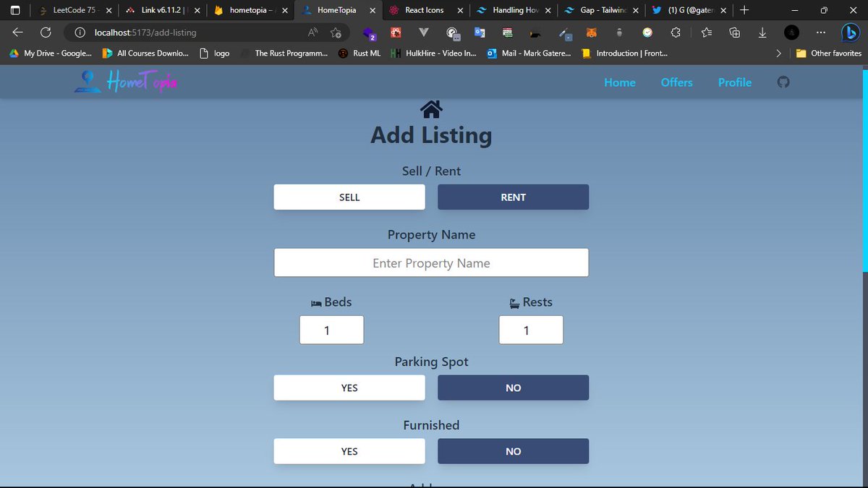Switch to the React Icons tab
868x488 pixels.
pos(427,11)
